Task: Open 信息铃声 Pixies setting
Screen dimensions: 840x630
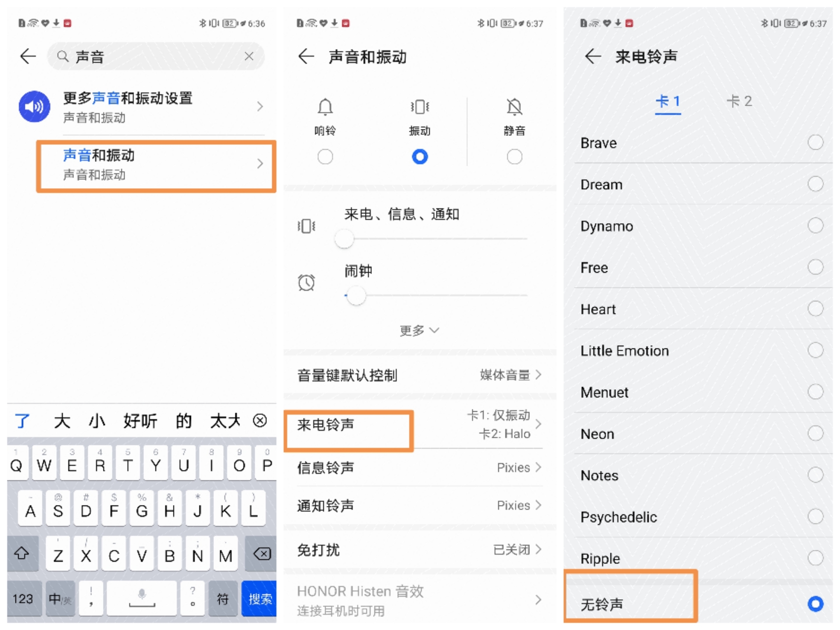Action: (420, 467)
